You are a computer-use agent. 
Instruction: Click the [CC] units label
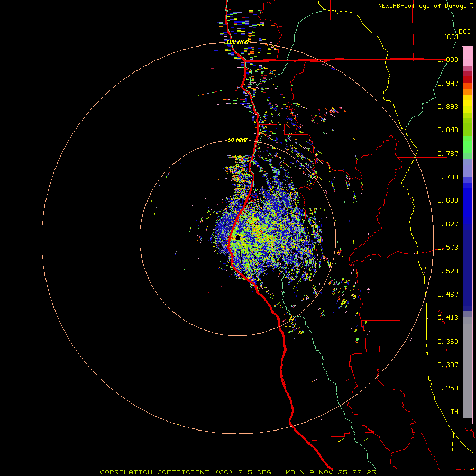pyautogui.click(x=452, y=36)
